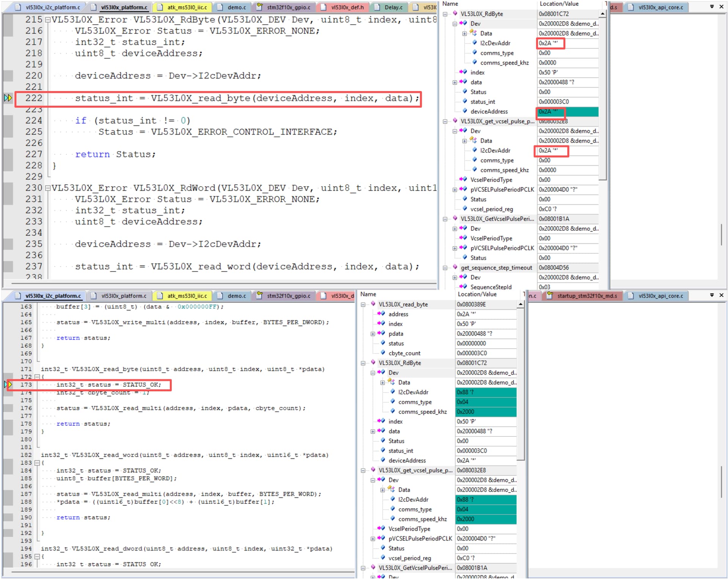Switch to the demo.c tab in the top editor
728x579 pixels.
coord(236,7)
